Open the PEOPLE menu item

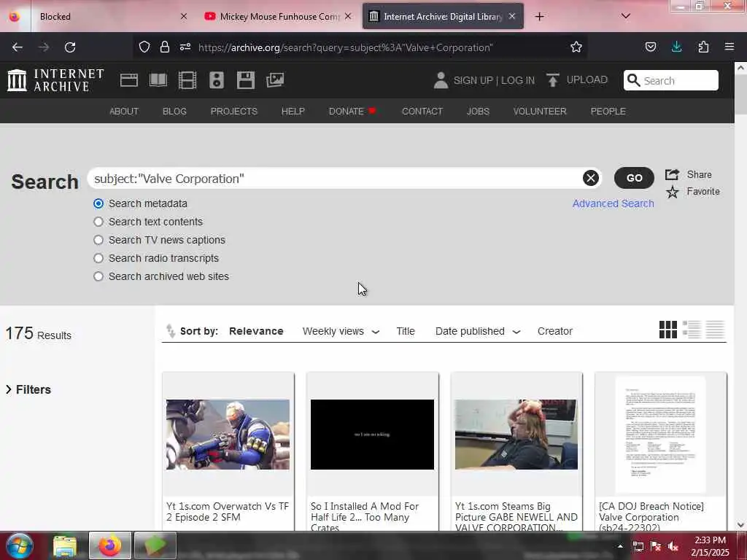click(608, 111)
